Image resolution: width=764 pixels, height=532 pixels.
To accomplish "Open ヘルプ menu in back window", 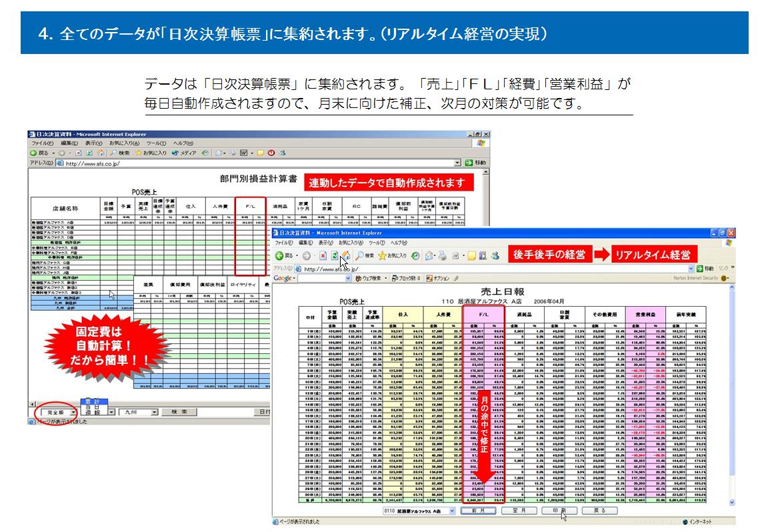I will coord(183,143).
